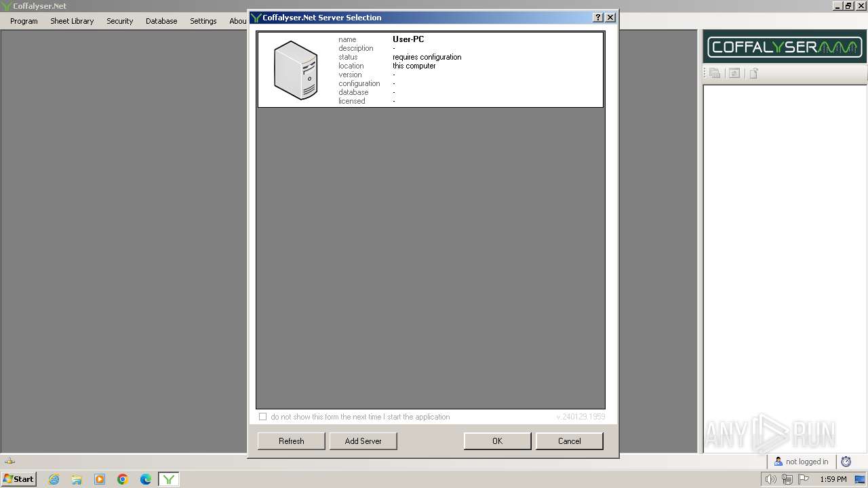The height and width of the screenshot is (488, 868).
Task: Click the user icon beside not logged in
Action: pyautogui.click(x=778, y=462)
